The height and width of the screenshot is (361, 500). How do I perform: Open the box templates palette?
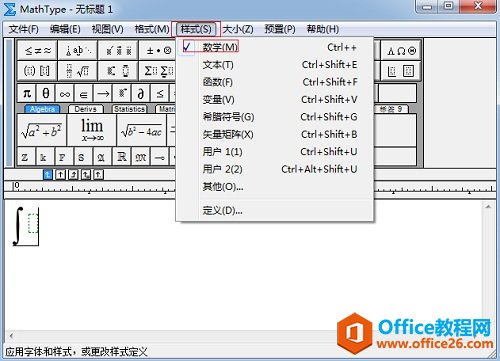(x=401, y=71)
